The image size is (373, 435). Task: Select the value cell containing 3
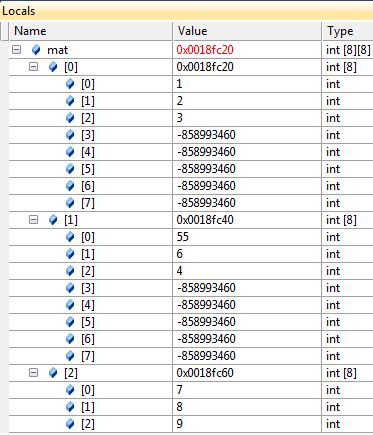[x=247, y=118]
